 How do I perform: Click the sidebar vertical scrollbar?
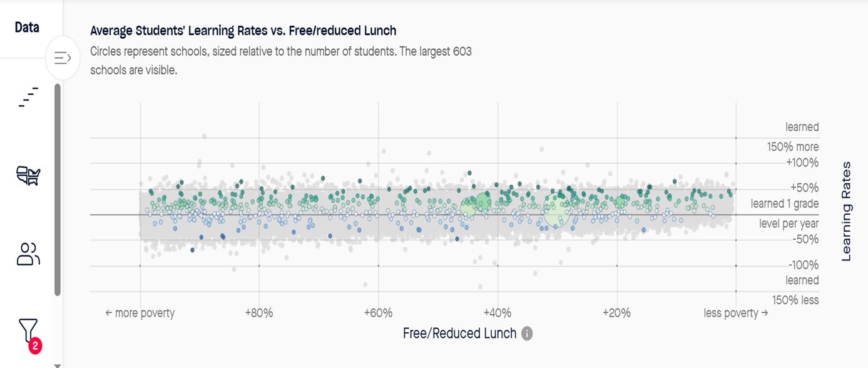(58, 188)
